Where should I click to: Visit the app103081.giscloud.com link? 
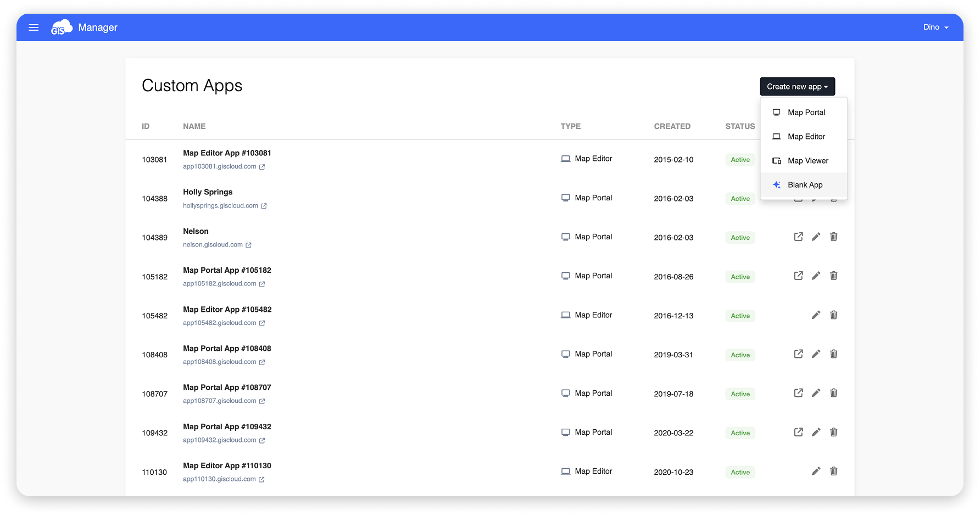224,166
